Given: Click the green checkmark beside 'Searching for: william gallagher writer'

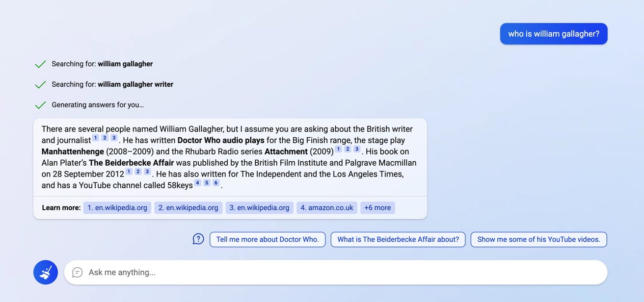Looking at the screenshot, I should [40, 84].
